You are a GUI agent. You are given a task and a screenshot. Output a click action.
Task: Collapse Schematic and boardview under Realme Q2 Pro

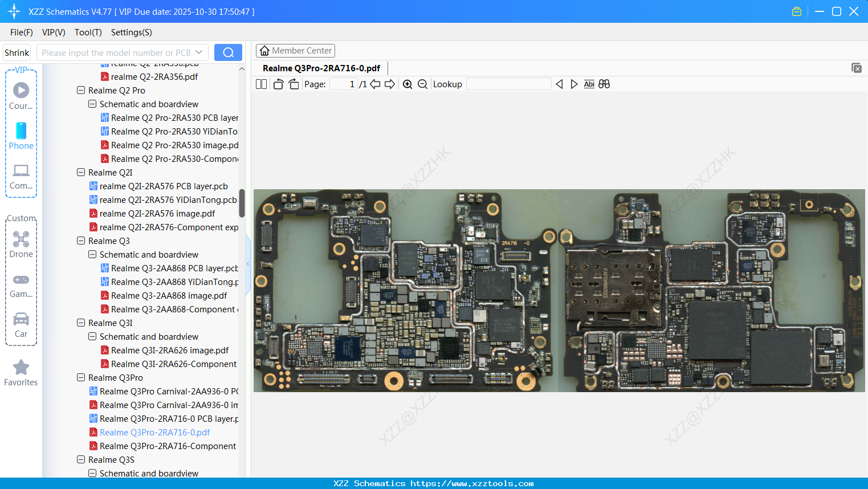(92, 104)
